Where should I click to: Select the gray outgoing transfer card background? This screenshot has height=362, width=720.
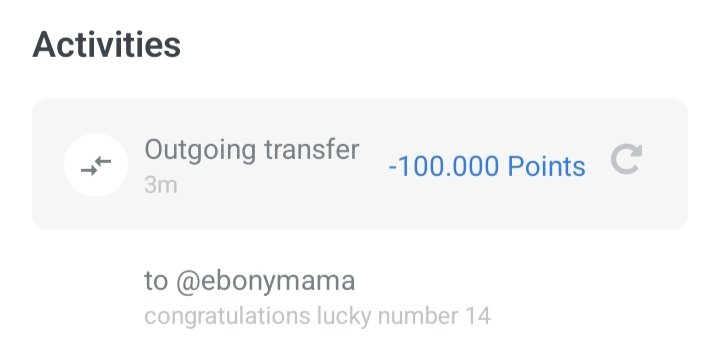coord(360,164)
